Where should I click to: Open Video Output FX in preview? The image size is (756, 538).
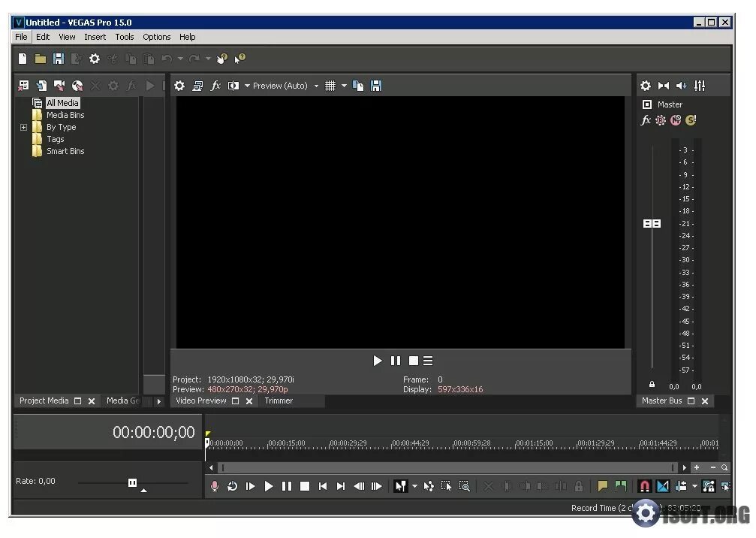pos(215,86)
